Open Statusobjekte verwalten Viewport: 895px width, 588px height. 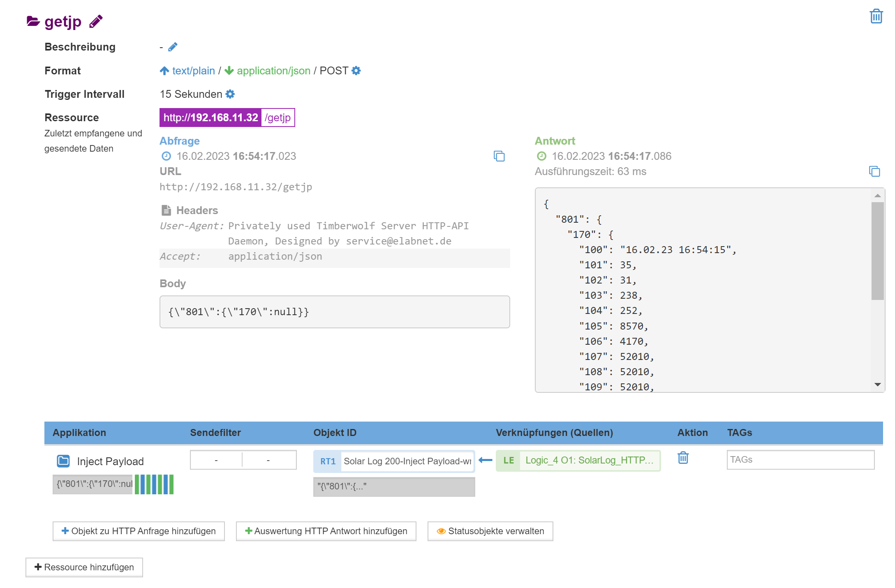[x=490, y=531]
